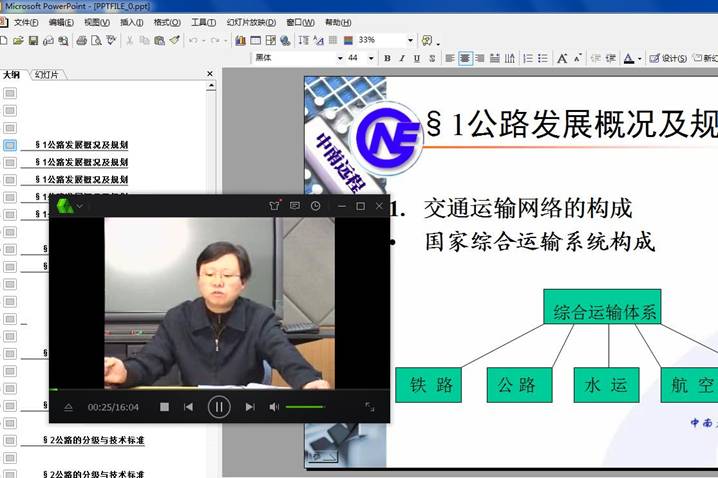Click the Expand All outline icon

click(x=304, y=41)
